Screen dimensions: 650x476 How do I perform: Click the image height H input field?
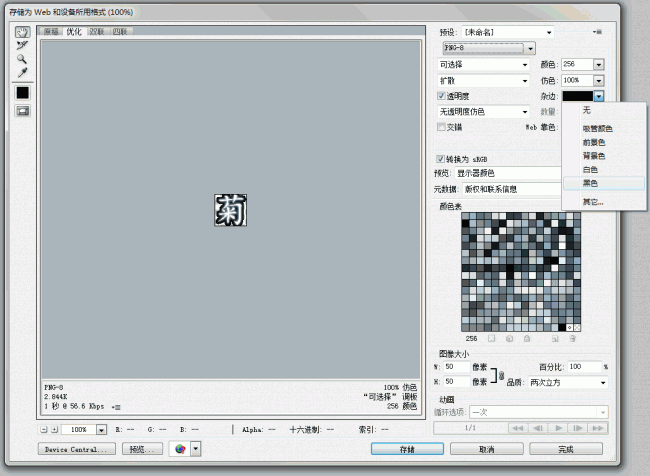click(x=456, y=381)
